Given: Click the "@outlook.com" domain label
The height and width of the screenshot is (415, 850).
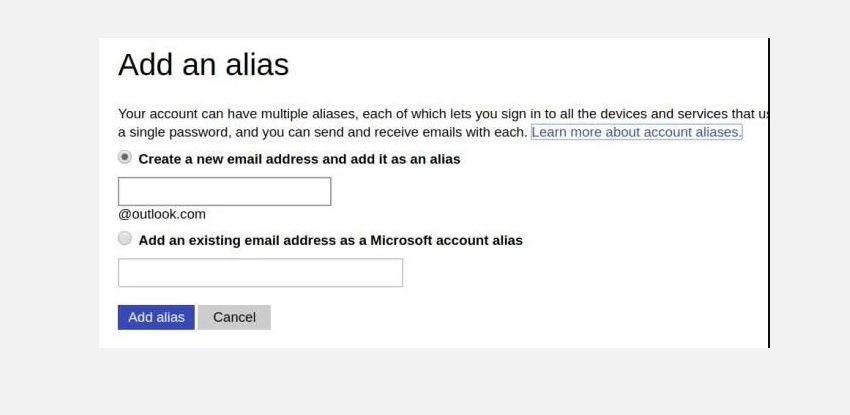Looking at the screenshot, I should tap(162, 214).
